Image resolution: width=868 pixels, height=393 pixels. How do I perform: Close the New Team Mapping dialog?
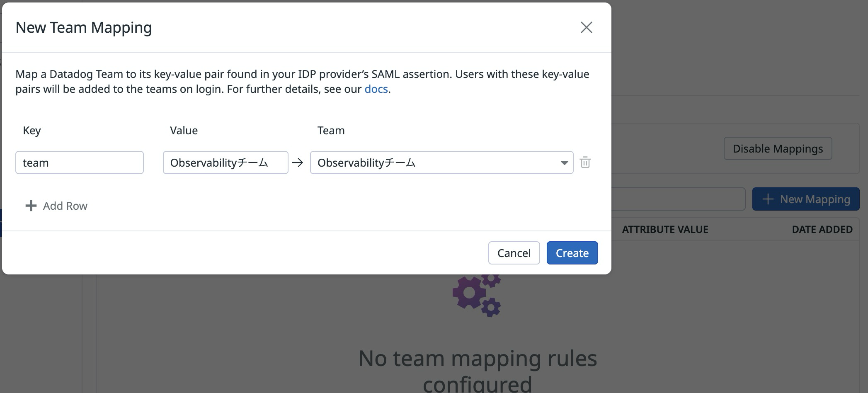point(586,27)
